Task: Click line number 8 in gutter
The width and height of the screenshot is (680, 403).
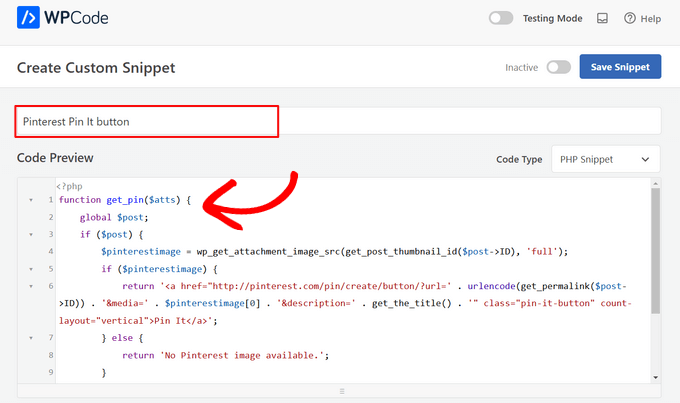Action: (x=50, y=355)
